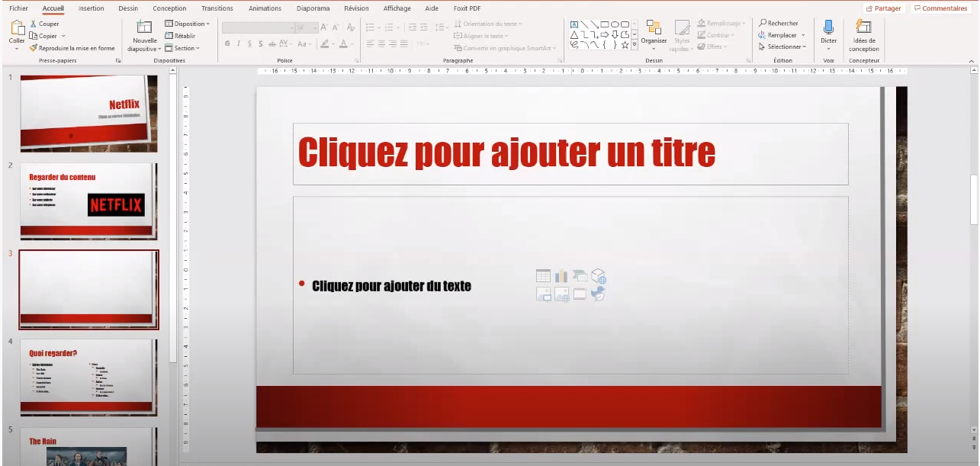Toggle italic (I) formatting
This screenshot has width=980, height=466.
239,44
